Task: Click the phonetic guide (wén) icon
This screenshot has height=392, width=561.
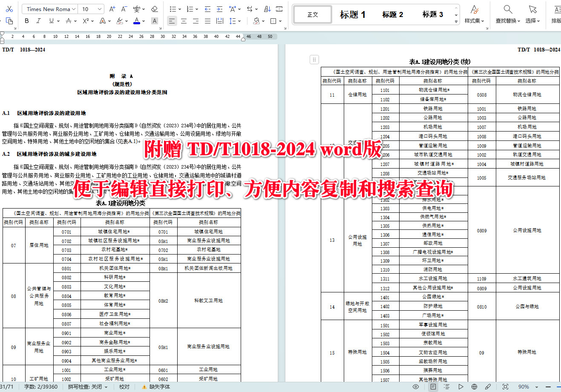Action: tap(137, 9)
